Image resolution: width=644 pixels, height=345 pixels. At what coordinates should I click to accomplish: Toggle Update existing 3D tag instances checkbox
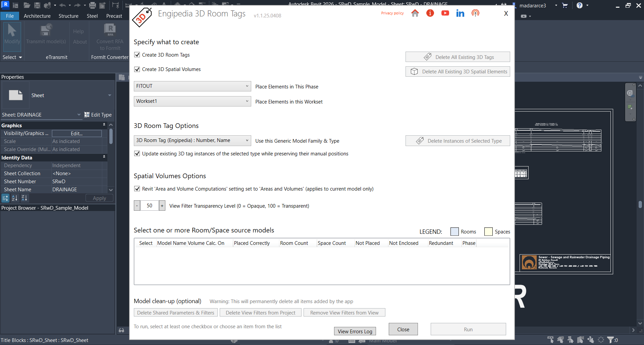tap(137, 153)
